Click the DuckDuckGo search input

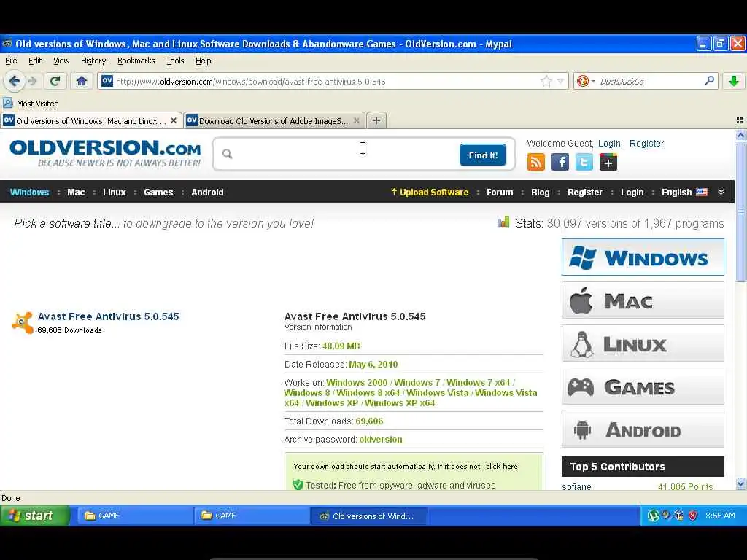pos(650,82)
